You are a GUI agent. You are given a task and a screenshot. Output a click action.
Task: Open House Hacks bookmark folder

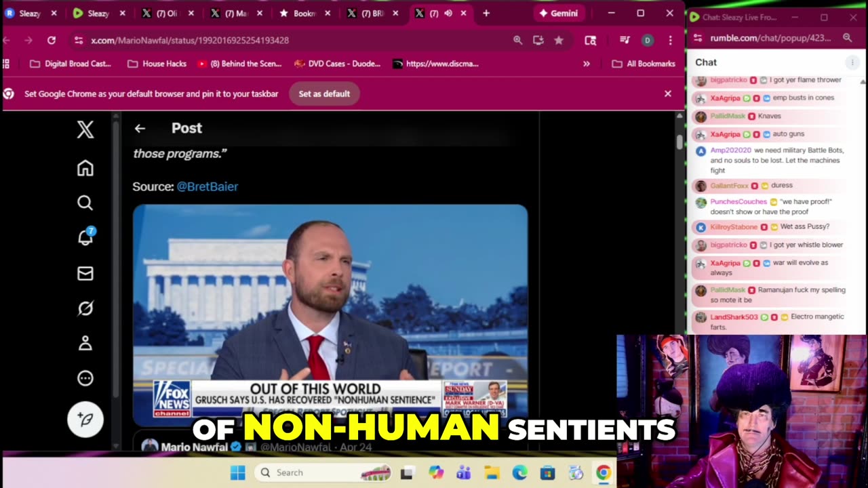157,64
